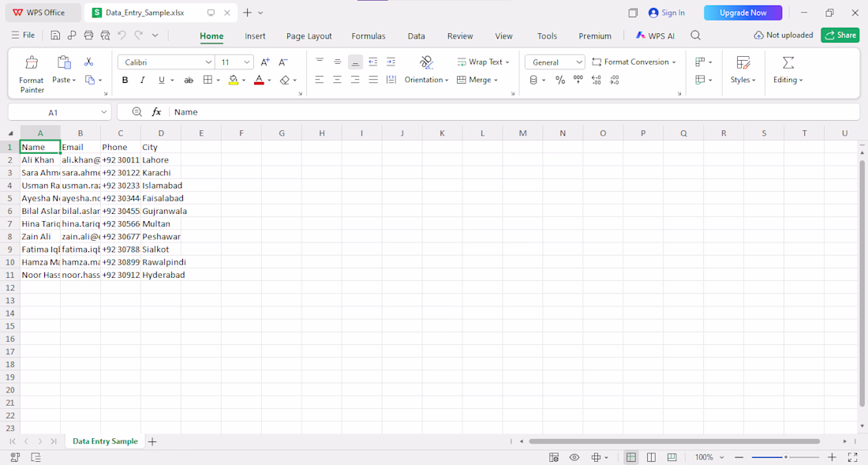The width and height of the screenshot is (868, 465).
Task: Click the insert function fx icon
Action: [x=157, y=112]
